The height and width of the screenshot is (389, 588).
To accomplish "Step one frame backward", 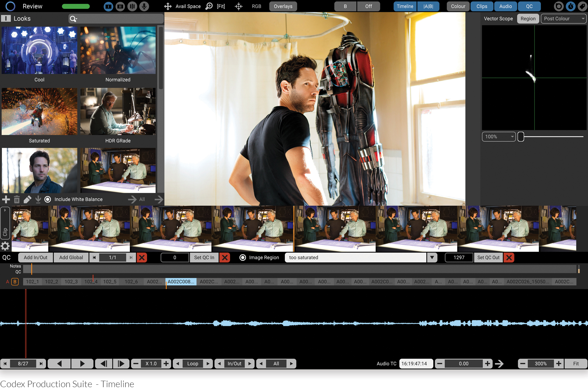I will tap(104, 364).
